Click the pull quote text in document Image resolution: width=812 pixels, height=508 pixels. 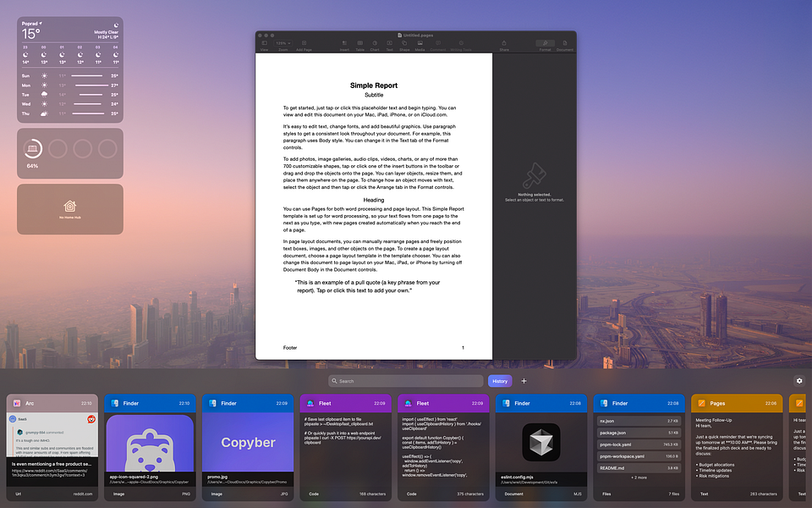368,287
